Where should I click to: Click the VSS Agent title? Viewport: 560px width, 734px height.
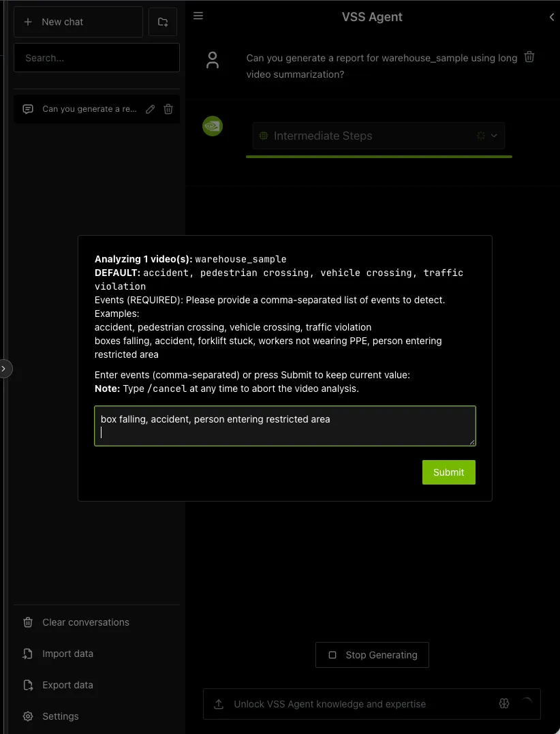click(372, 17)
